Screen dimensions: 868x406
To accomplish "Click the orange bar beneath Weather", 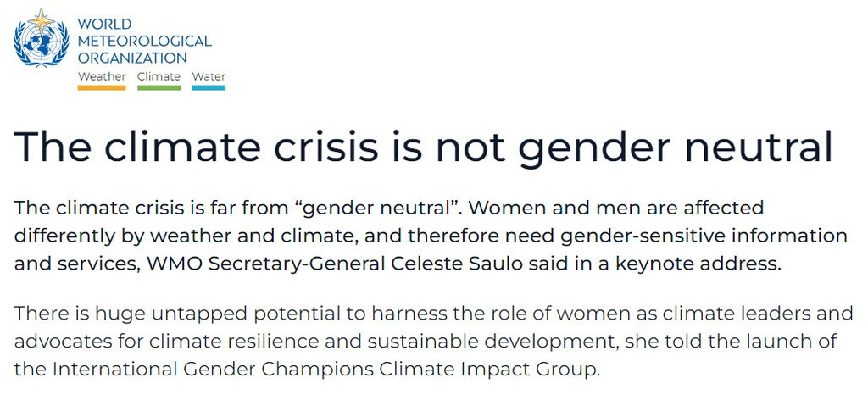I will 102,87.
